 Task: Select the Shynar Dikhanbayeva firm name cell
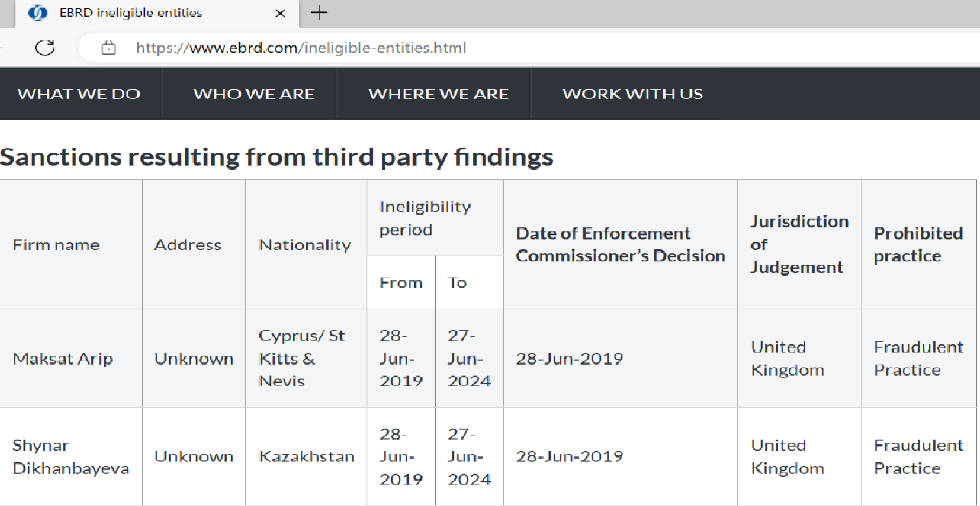pos(70,457)
